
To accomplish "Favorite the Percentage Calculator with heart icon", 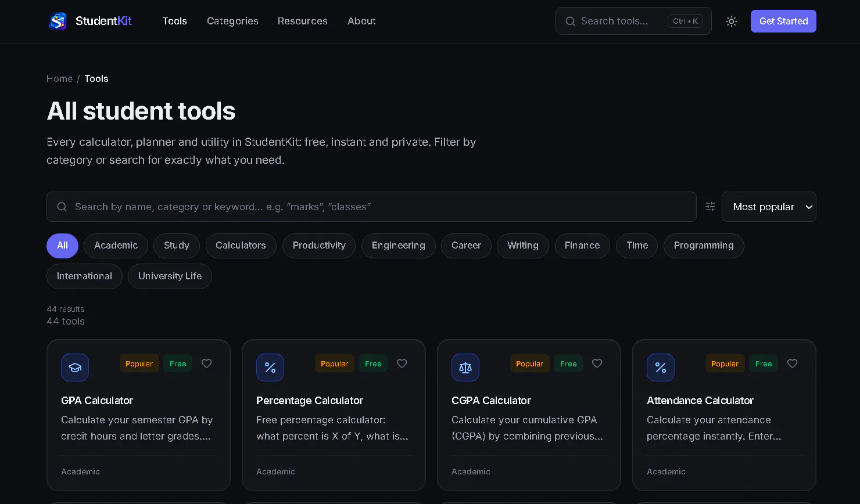I will [402, 363].
